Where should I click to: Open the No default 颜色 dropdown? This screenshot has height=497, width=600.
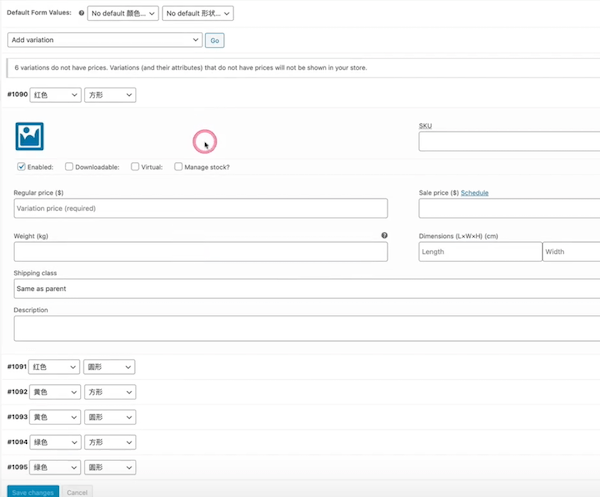123,14
